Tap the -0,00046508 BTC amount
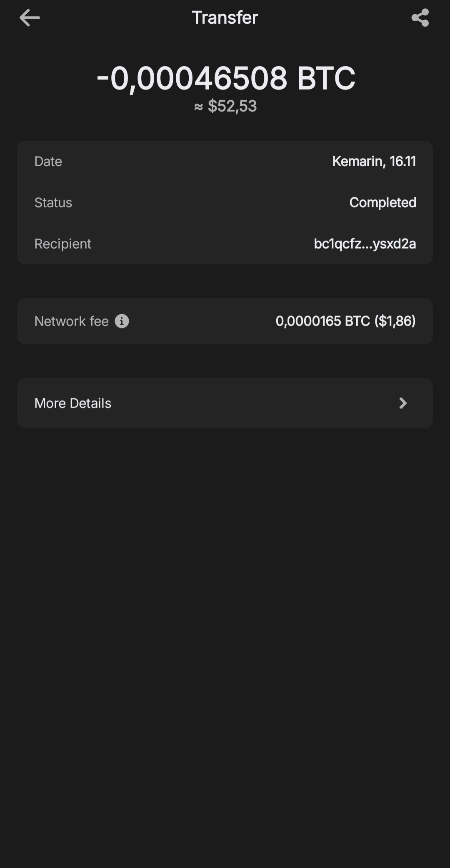Viewport: 450px width, 868px height. pyautogui.click(x=225, y=78)
